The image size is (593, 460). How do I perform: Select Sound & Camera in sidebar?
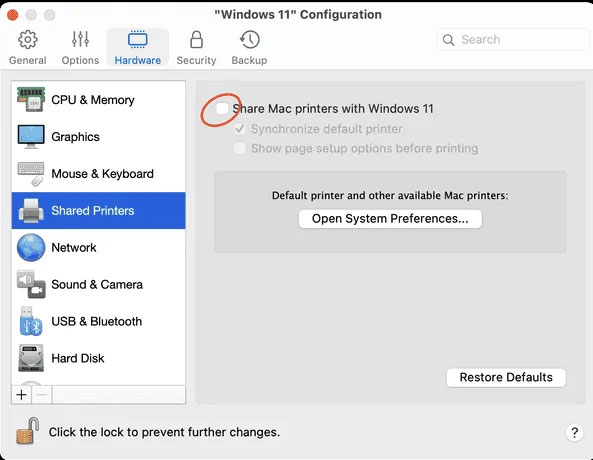(99, 284)
